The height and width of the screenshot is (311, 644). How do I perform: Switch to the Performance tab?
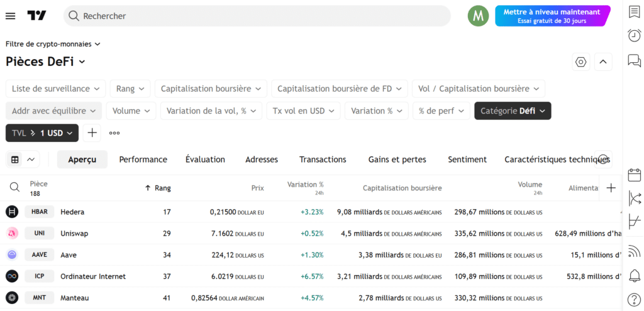pyautogui.click(x=143, y=160)
